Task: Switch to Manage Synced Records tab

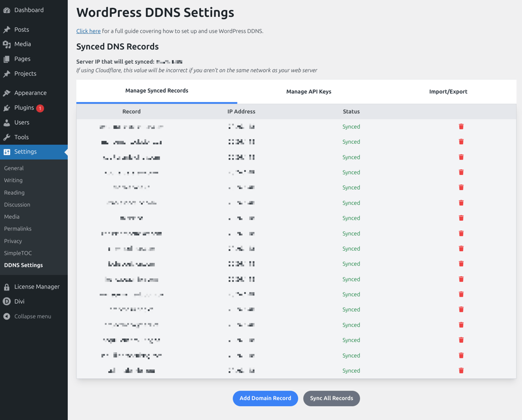Action: tap(157, 91)
